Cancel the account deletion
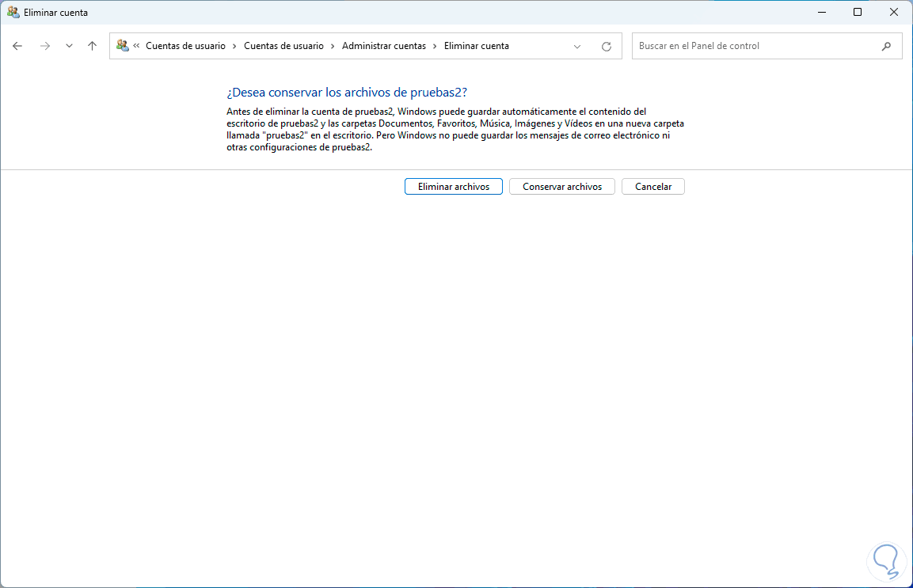Viewport: 913px width, 588px height. [652, 186]
